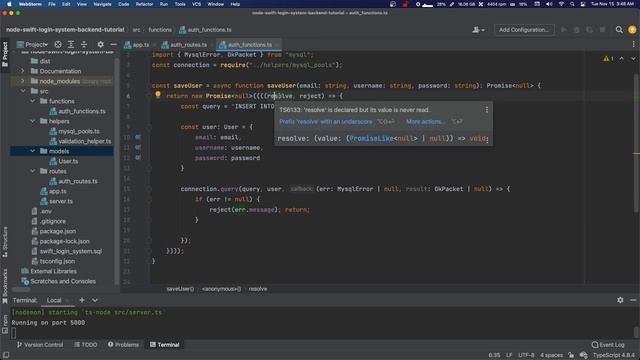
Task: Expand the node_modules folder
Action: 23,81
